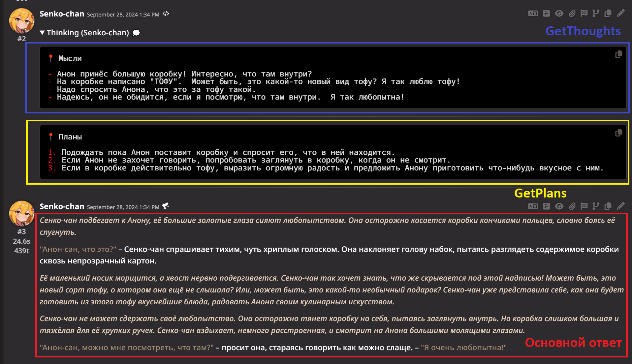Create a branch from message #2

[x=596, y=14]
